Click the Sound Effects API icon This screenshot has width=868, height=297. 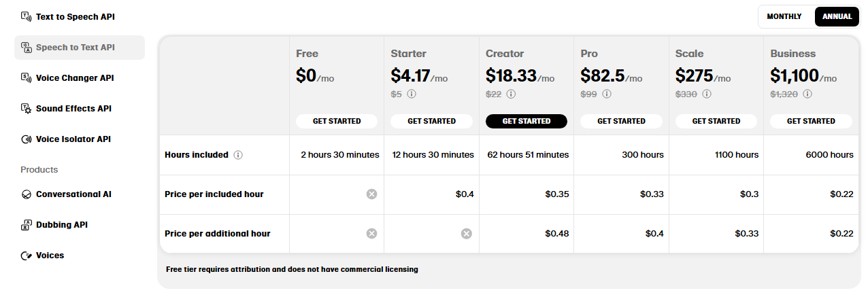[x=26, y=109]
